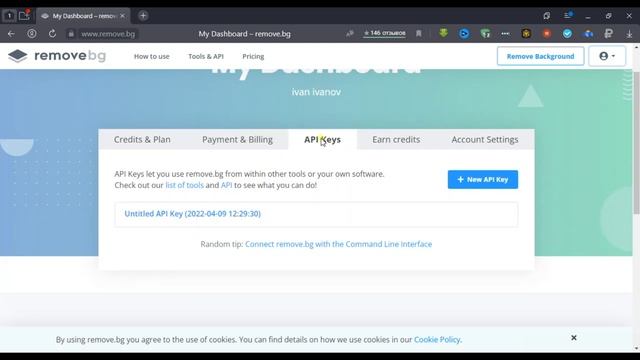Close the My Dashboard browser tab
Image resolution: width=640 pixels, height=360 pixels.
[x=122, y=16]
